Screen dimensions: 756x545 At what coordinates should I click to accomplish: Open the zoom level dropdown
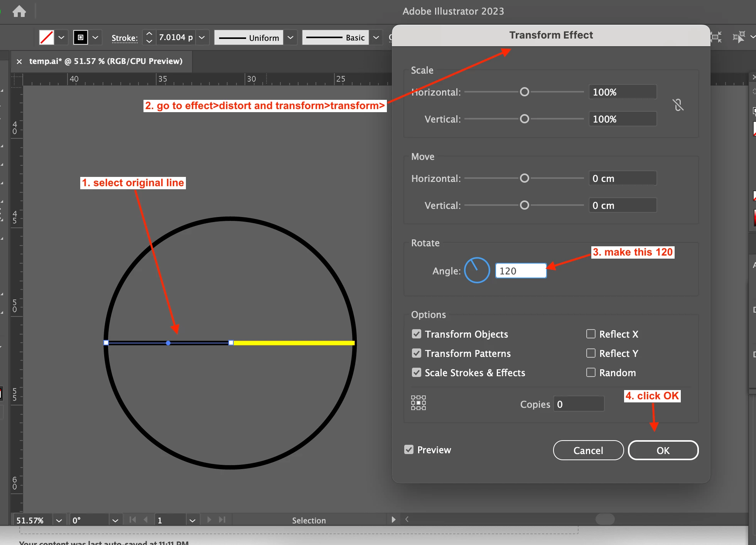(x=59, y=520)
